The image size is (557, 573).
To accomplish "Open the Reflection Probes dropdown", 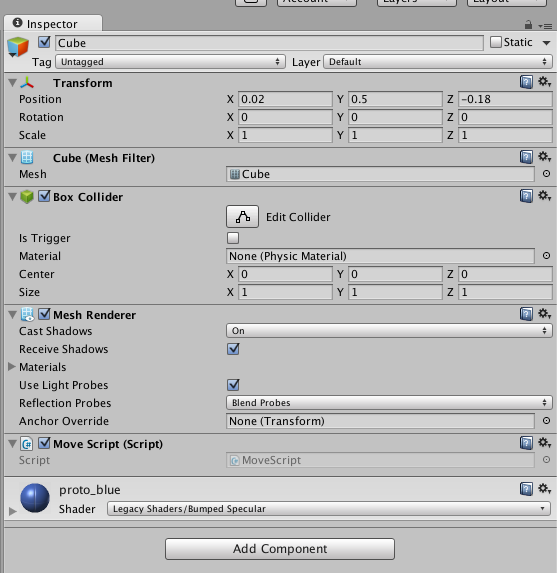I will 389,403.
